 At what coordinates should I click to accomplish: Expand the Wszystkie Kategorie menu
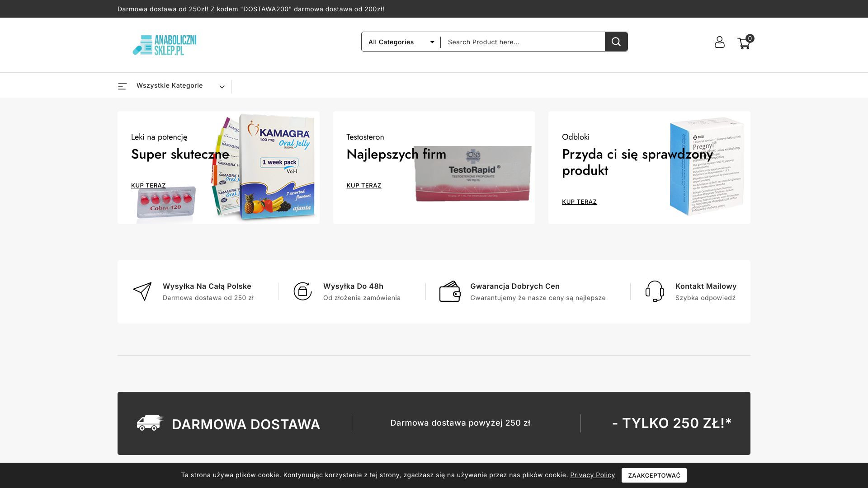(172, 86)
